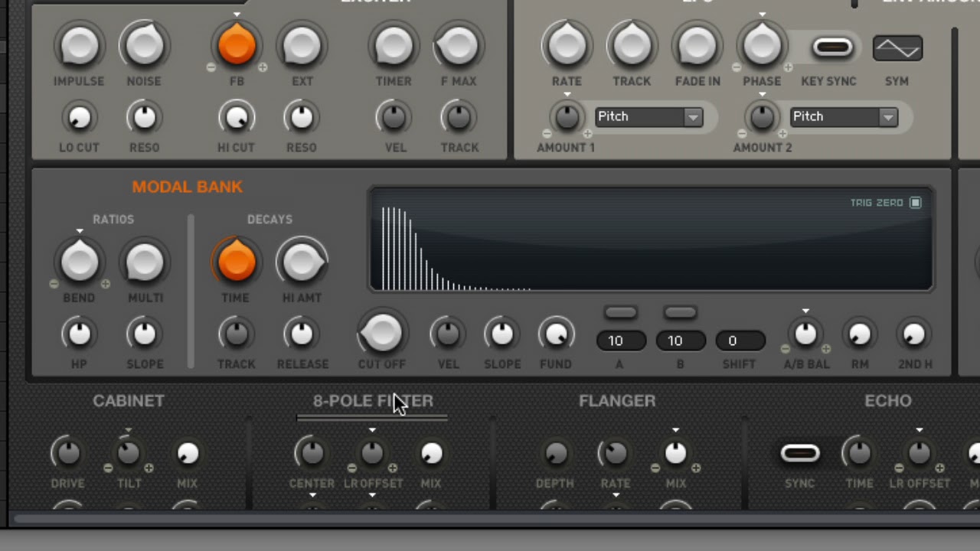The height and width of the screenshot is (551, 980).
Task: Click the plus icon by 8-Pole LR OFFSET knob
Action: point(392,468)
